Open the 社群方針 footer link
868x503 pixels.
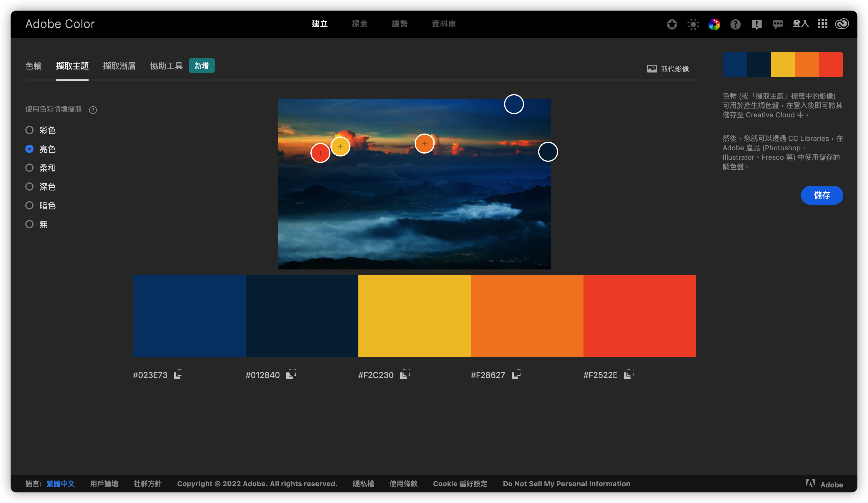click(x=147, y=484)
